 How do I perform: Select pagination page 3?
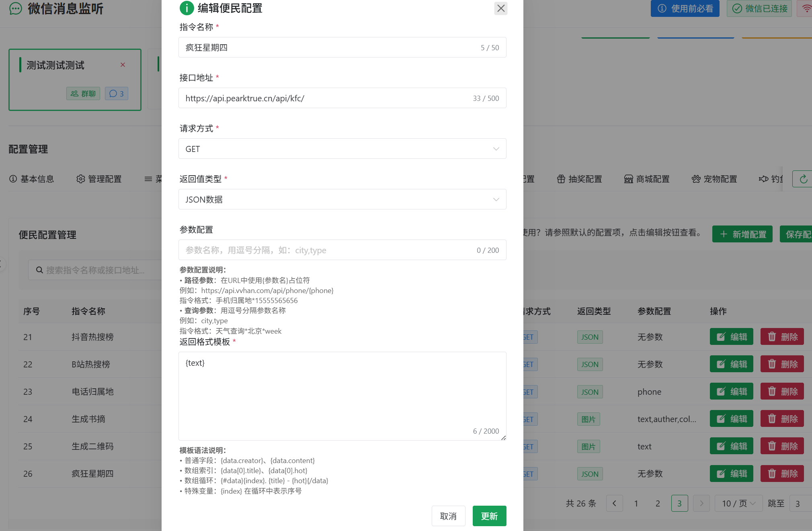click(679, 503)
